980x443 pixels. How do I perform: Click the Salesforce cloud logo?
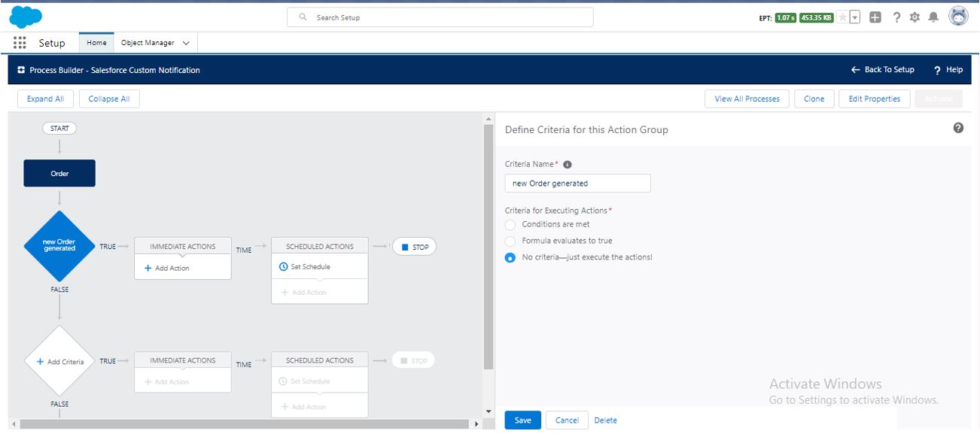point(26,16)
